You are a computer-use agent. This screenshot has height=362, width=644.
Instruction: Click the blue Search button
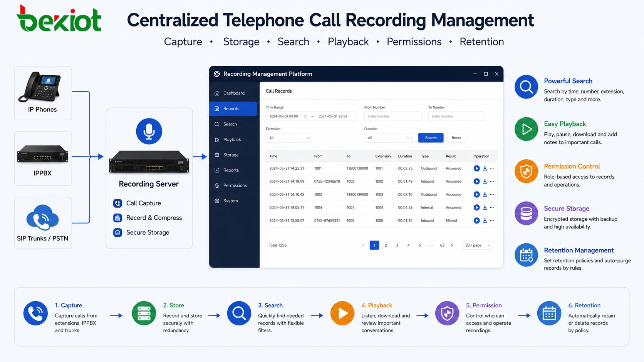click(431, 138)
